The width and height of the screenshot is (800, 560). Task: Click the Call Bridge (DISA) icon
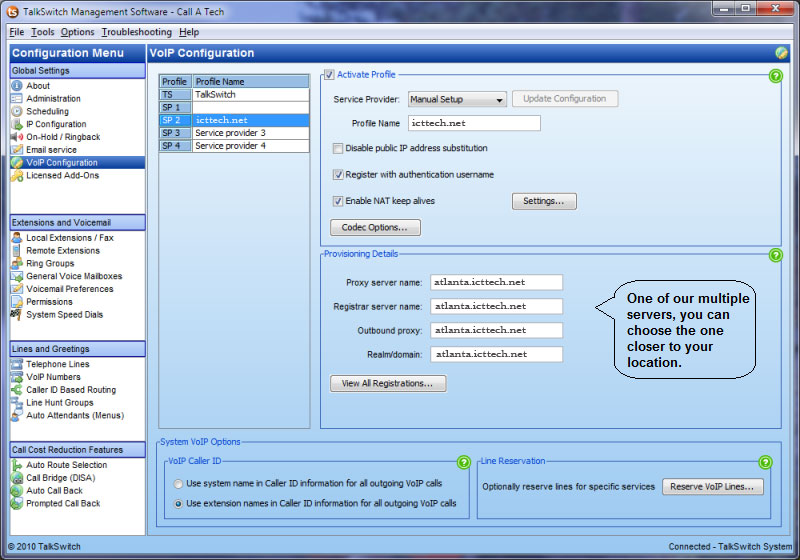coord(17,478)
